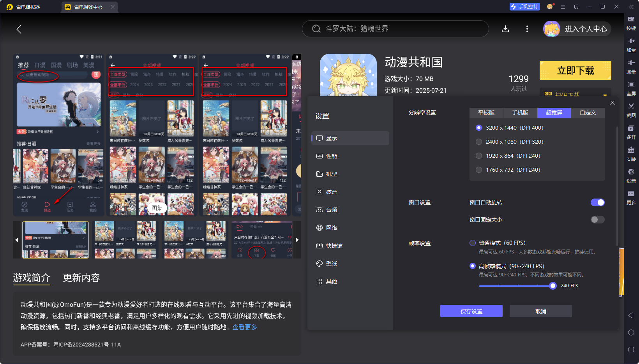
Task: Click Android recent apps square button
Action: coord(631,350)
